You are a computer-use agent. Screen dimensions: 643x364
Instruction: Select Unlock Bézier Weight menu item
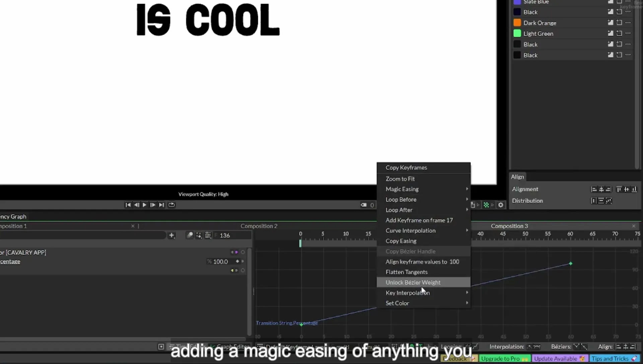click(424, 282)
